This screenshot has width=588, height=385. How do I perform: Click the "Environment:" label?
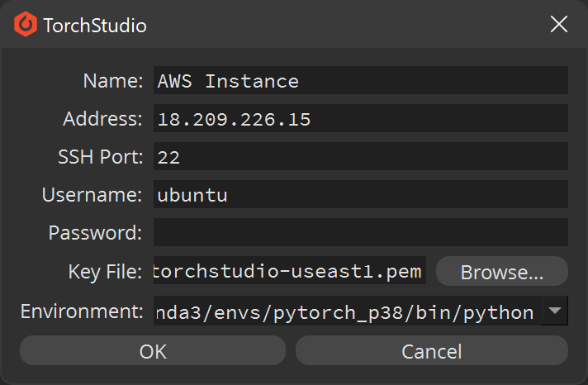[x=82, y=311]
